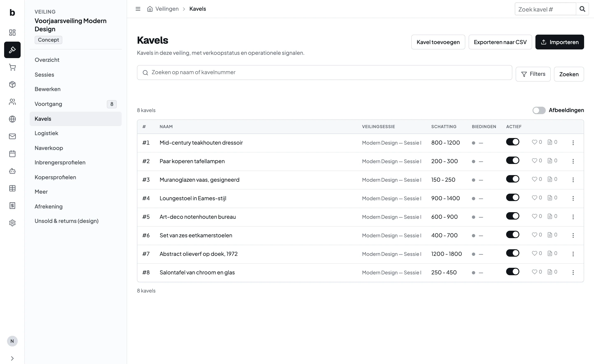594x364 pixels.
Task: Focus the 'Zoek kavel #' field
Action: tap(545, 9)
